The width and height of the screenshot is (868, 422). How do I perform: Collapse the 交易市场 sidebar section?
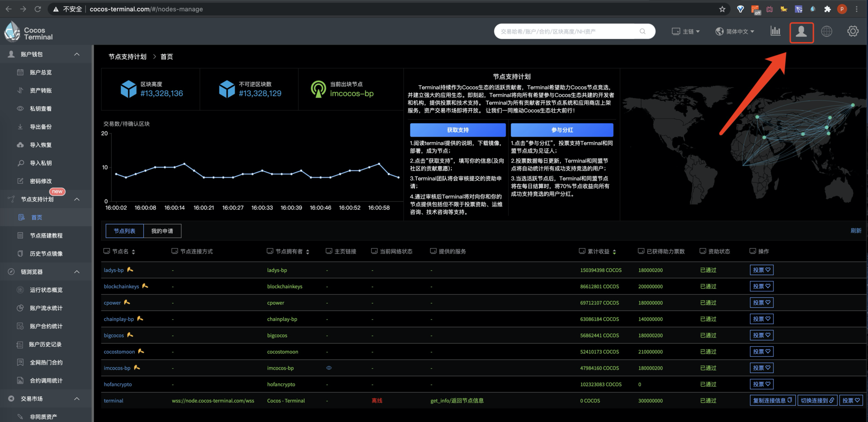[x=77, y=399]
